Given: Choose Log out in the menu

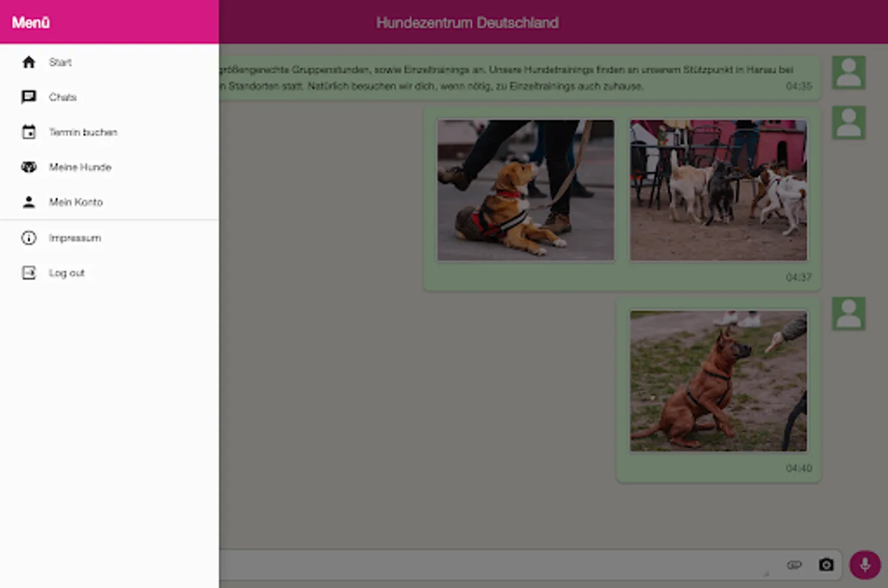Looking at the screenshot, I should (x=109, y=272).
